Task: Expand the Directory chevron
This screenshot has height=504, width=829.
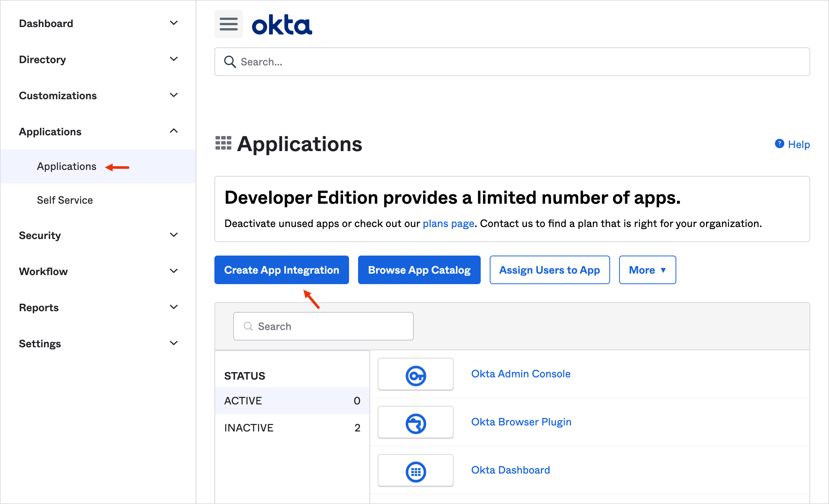Action: point(174,59)
